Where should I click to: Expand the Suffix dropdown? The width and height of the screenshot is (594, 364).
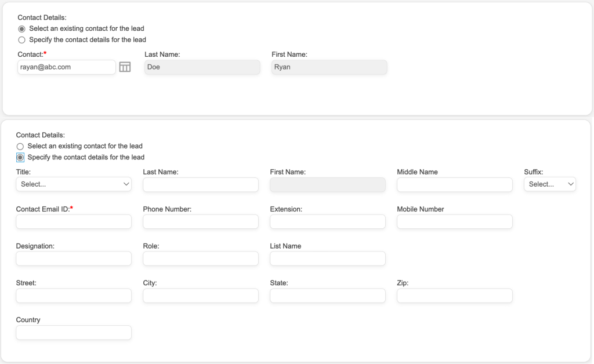coord(549,184)
